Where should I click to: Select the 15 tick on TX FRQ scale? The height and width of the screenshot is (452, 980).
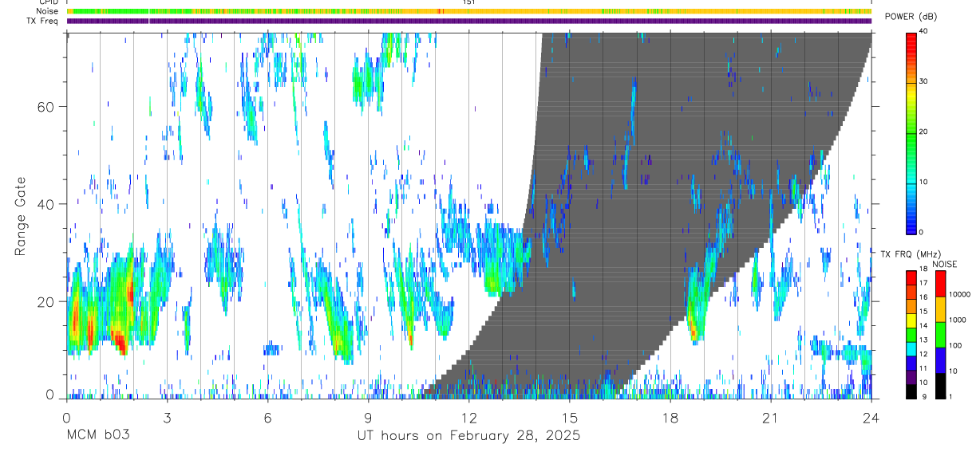click(x=923, y=311)
